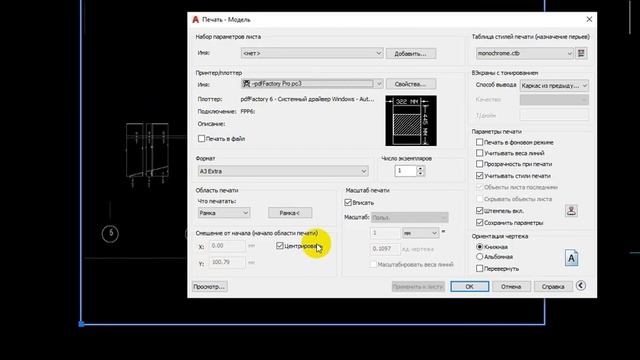Image resolution: width=640 pixels, height=360 pixels.
Task: Toggle the Центрировать checkbox
Action: [280, 246]
